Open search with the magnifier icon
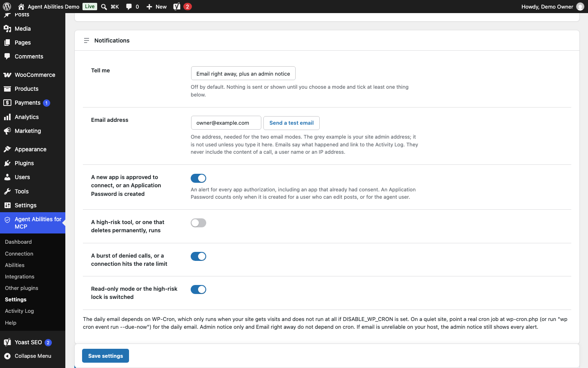The image size is (588, 368). tap(104, 7)
